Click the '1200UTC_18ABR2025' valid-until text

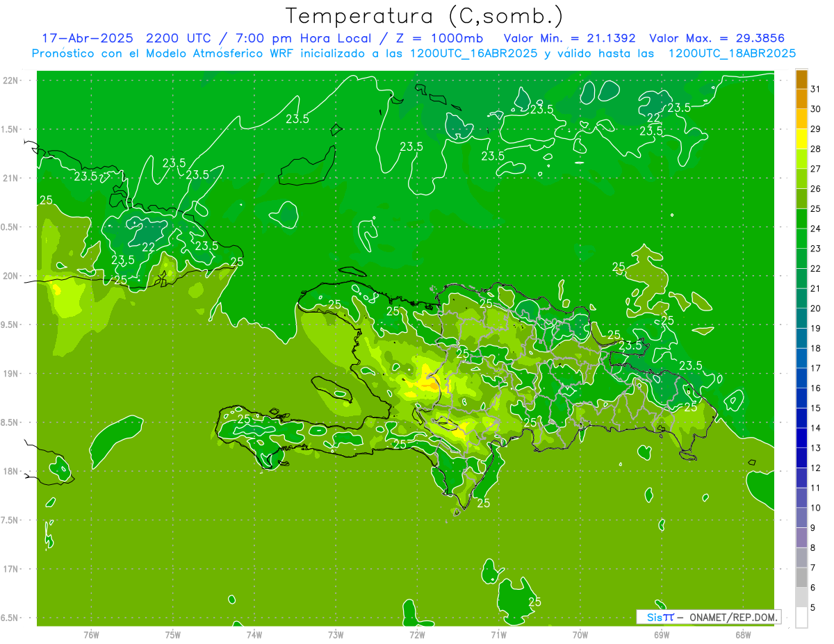click(x=732, y=53)
